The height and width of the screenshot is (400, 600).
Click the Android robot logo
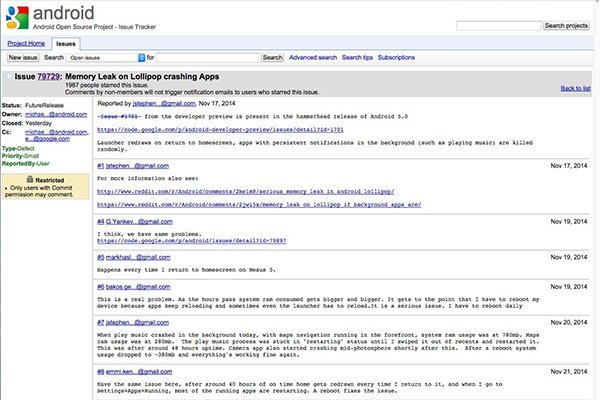click(x=16, y=17)
